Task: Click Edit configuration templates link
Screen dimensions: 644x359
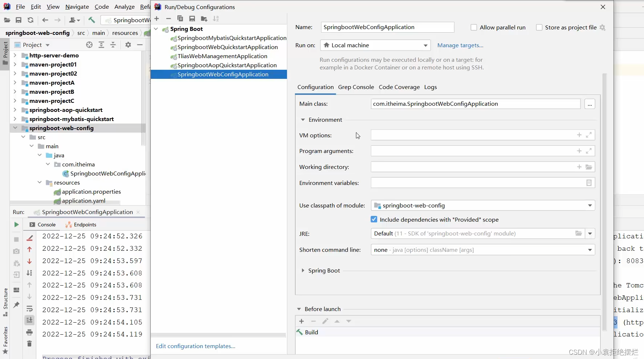Action: [x=195, y=346]
